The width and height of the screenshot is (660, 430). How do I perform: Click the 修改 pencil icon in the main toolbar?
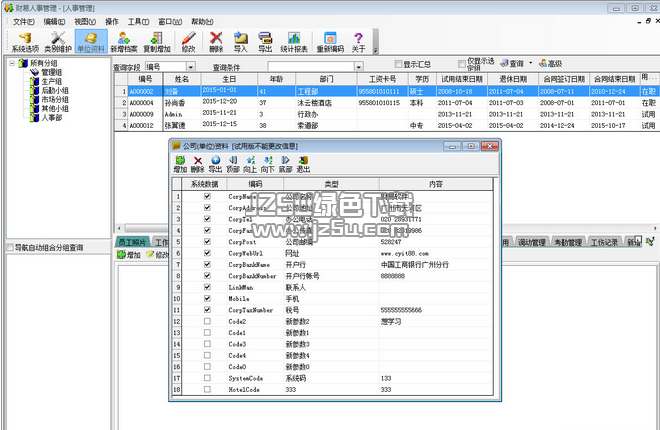[189, 42]
